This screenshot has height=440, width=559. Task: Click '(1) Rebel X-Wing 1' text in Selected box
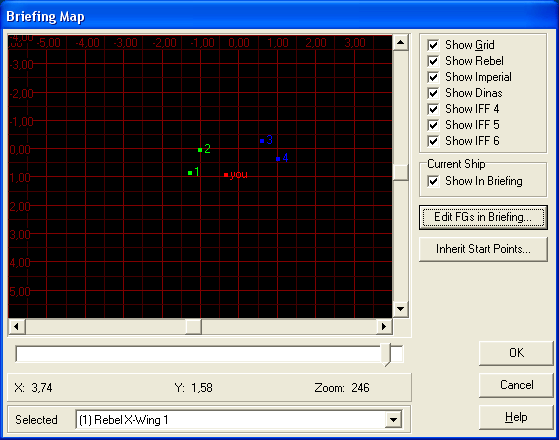pyautogui.click(x=123, y=420)
